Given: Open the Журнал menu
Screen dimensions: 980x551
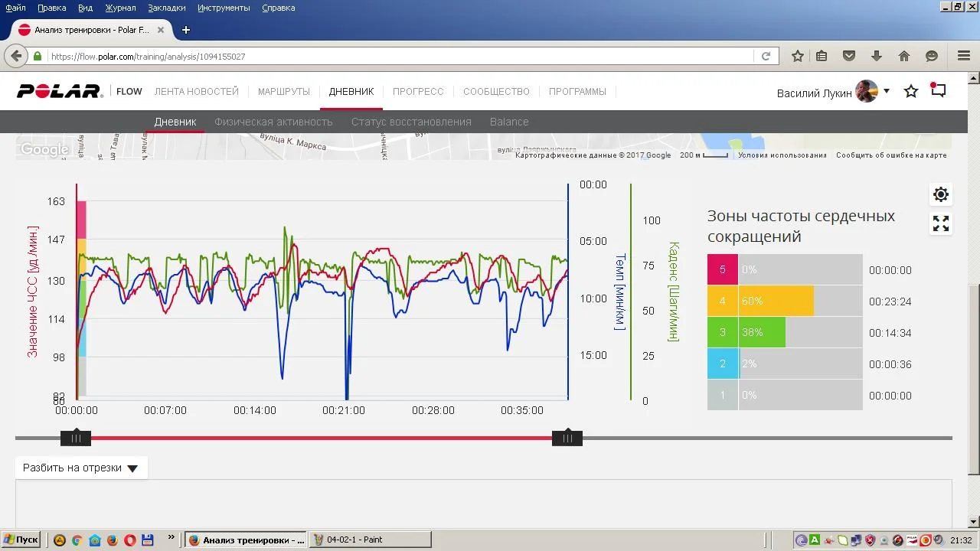Looking at the screenshot, I should point(120,8).
